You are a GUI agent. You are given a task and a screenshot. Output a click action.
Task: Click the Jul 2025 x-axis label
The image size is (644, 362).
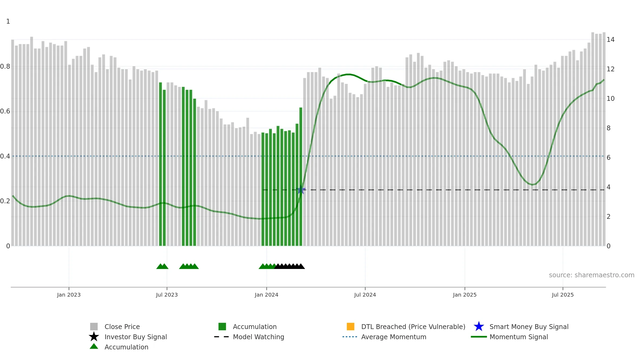[x=563, y=295]
